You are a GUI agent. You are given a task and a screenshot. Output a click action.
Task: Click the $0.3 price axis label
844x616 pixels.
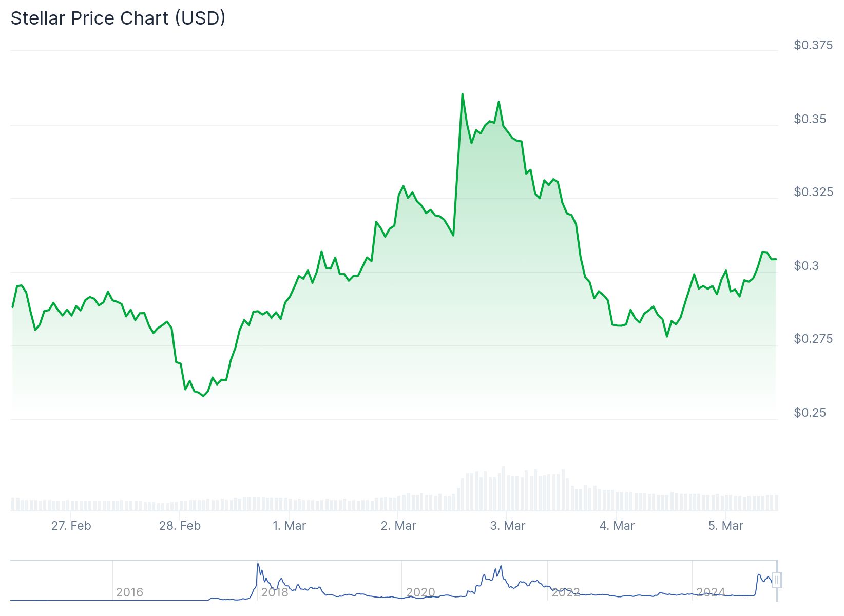pos(807,266)
